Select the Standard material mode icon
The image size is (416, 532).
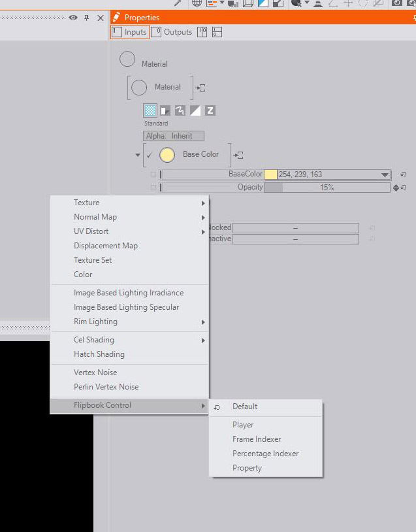click(x=150, y=110)
